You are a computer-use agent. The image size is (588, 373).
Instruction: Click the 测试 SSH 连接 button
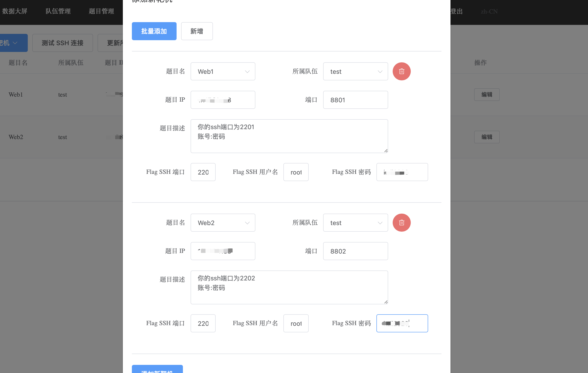coord(63,43)
